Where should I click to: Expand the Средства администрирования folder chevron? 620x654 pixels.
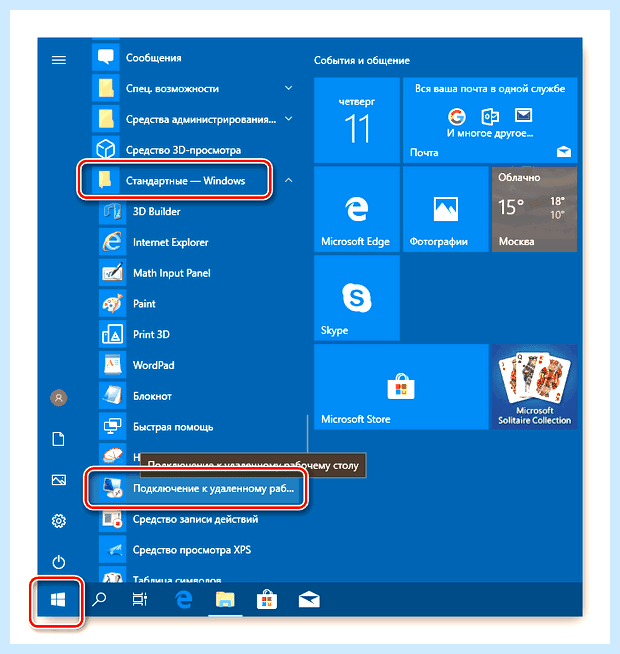[x=288, y=119]
